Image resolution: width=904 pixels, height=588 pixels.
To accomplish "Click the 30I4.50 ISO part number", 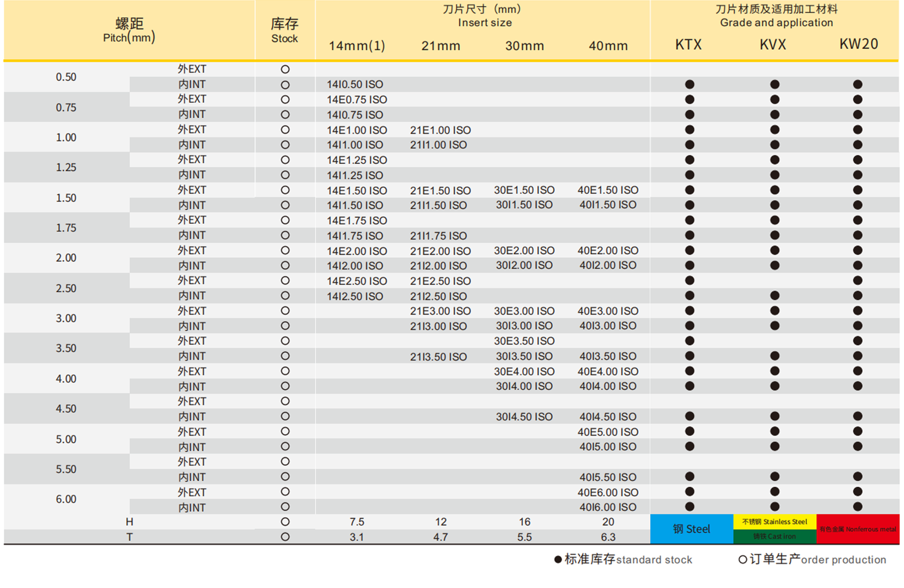I will [x=524, y=417].
